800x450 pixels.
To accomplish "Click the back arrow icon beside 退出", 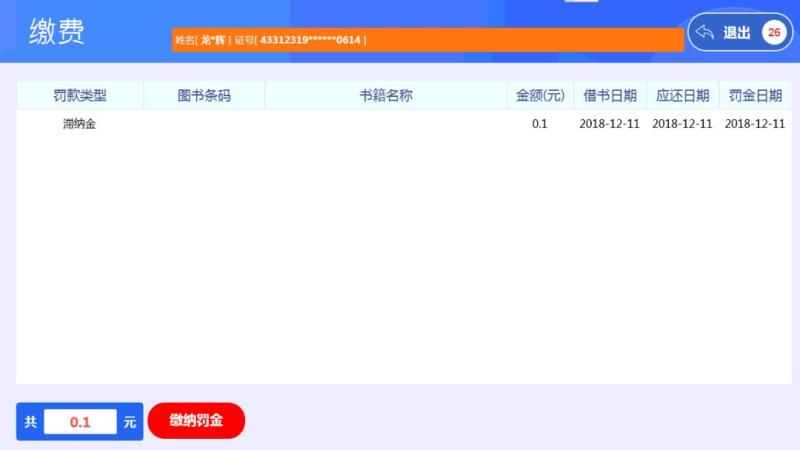I will (x=705, y=32).
